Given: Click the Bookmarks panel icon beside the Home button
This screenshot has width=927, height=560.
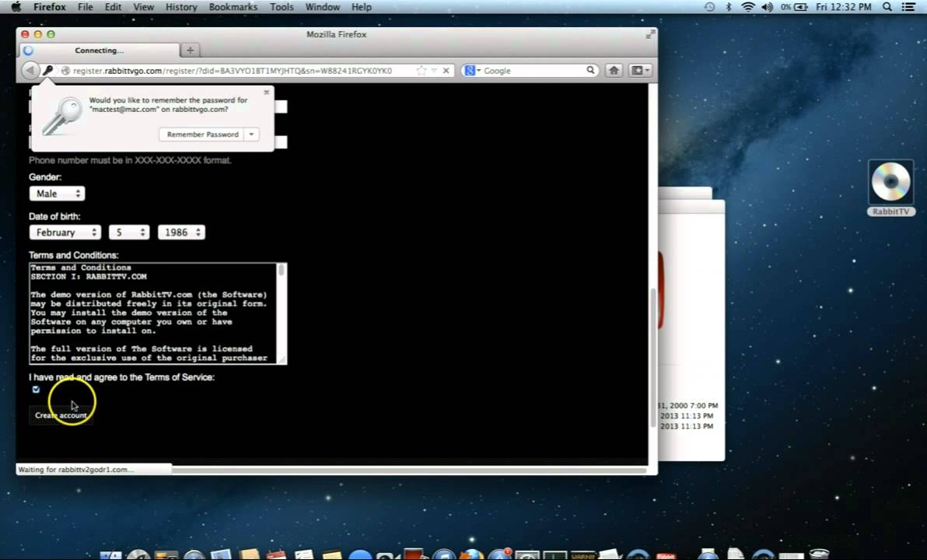Looking at the screenshot, I should [638, 70].
